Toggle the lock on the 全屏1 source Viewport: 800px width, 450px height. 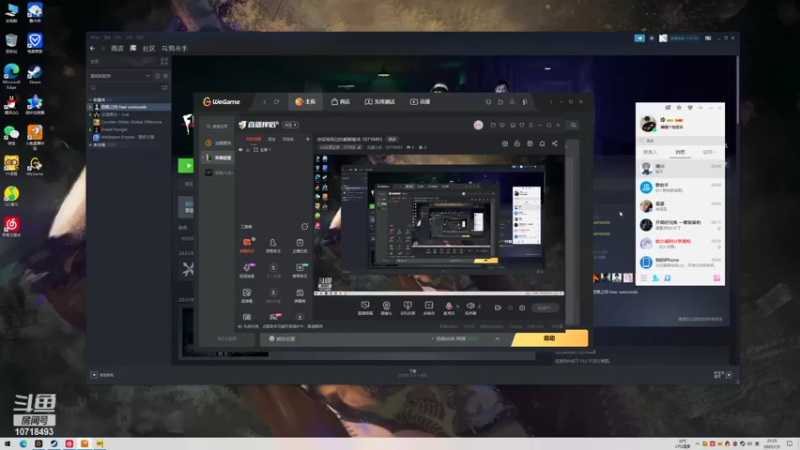point(248,150)
